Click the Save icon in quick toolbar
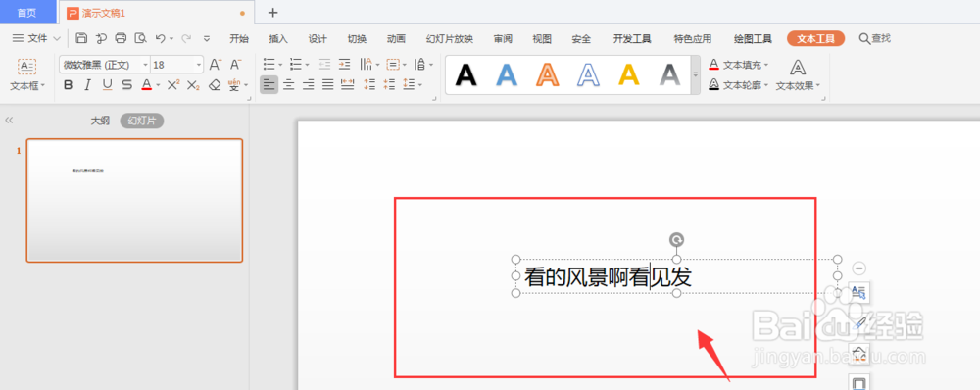 81,39
